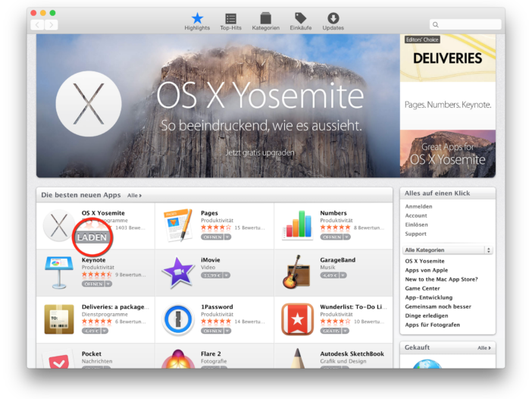Open Apps von Apple link
The image size is (532, 399).
pyautogui.click(x=426, y=270)
